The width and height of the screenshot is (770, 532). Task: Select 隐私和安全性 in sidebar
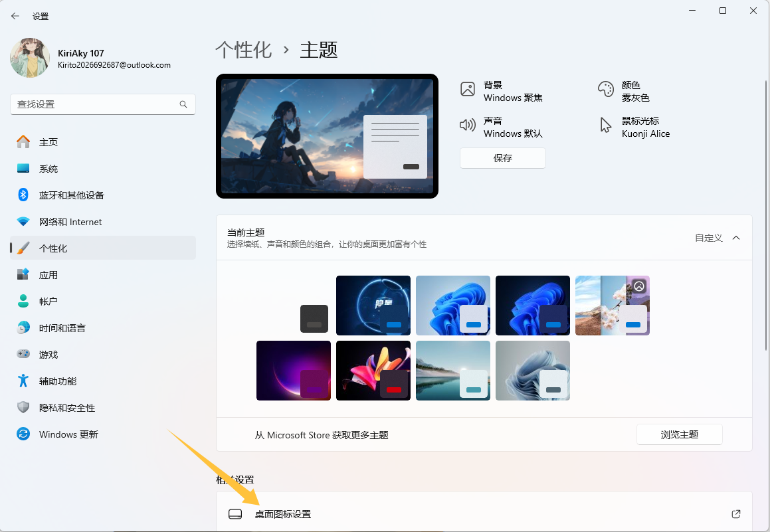[67, 408]
